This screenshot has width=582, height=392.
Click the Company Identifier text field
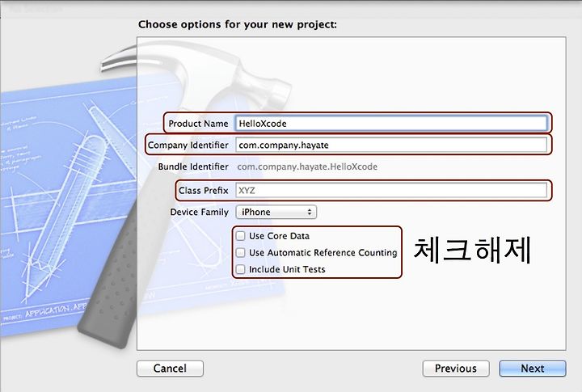(x=391, y=145)
